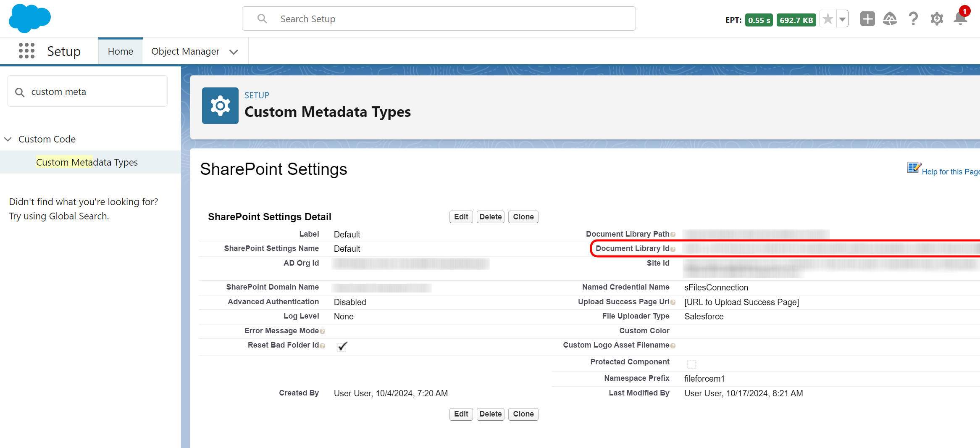
Task: Click the Custom Metadata Types gear icon
Action: (220, 105)
